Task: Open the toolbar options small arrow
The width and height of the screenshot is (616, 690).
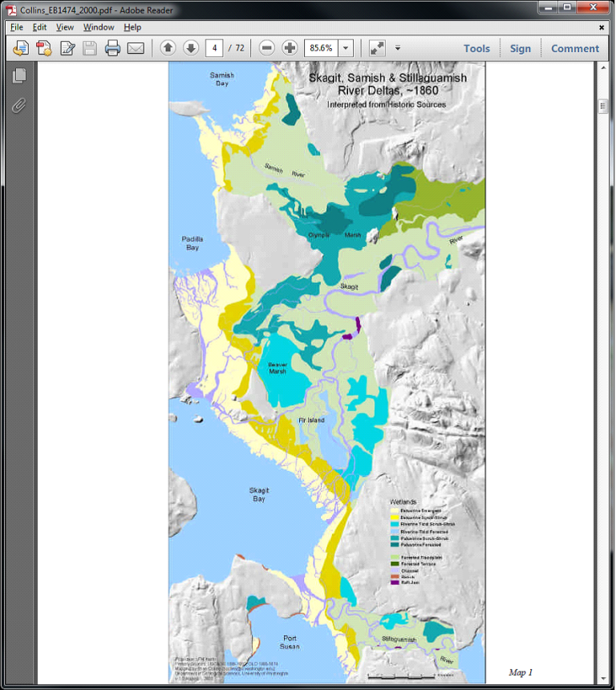Action: tap(396, 48)
